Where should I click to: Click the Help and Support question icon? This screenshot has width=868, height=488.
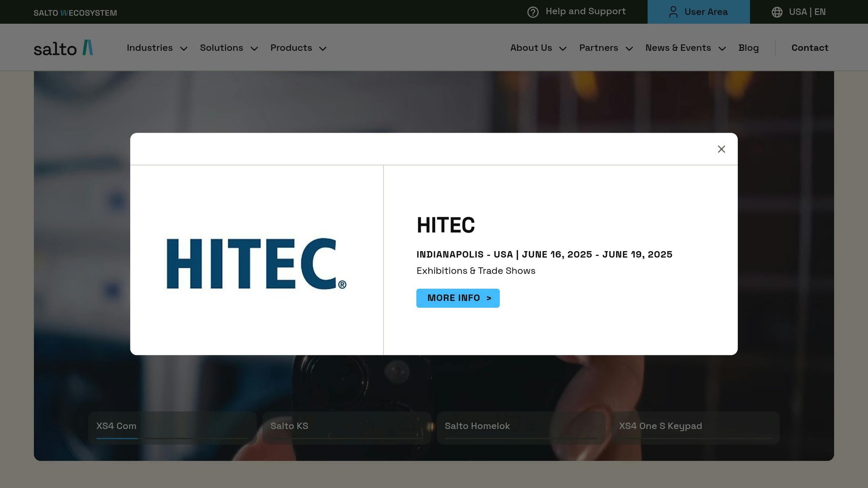click(533, 12)
